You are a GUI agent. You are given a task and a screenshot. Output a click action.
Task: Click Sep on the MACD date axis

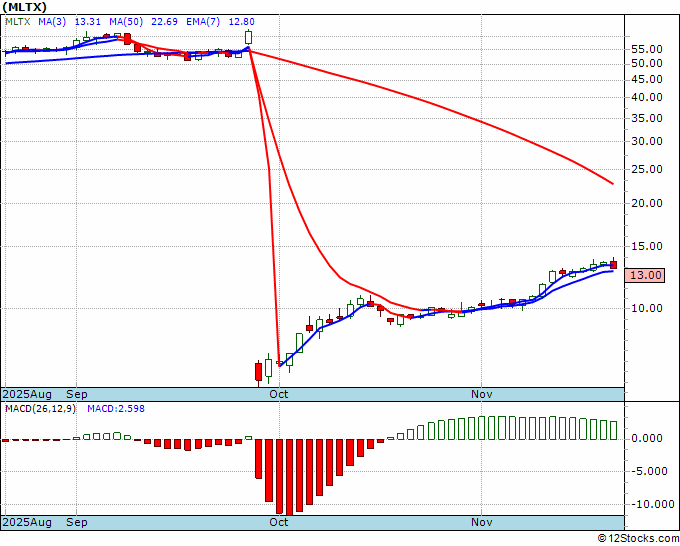[77, 522]
